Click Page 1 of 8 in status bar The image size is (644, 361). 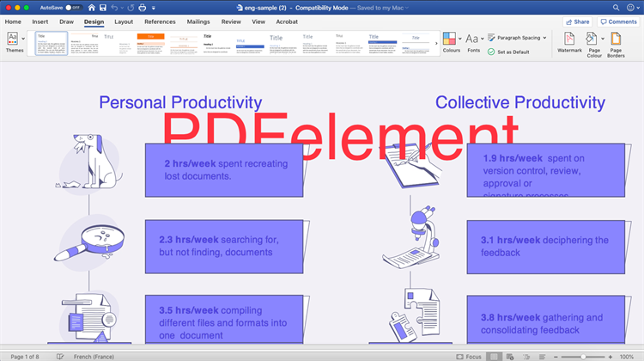click(x=25, y=357)
